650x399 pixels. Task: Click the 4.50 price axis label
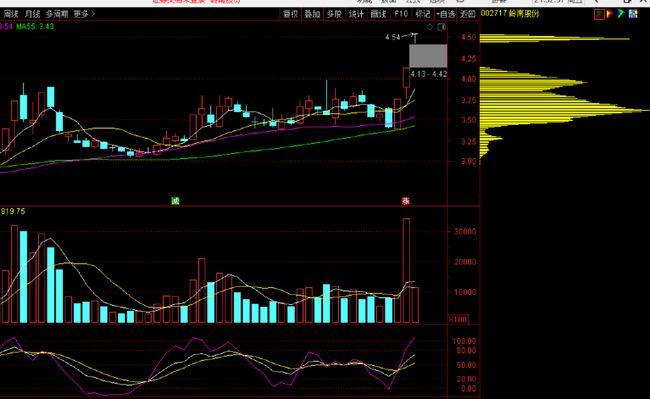pos(468,37)
